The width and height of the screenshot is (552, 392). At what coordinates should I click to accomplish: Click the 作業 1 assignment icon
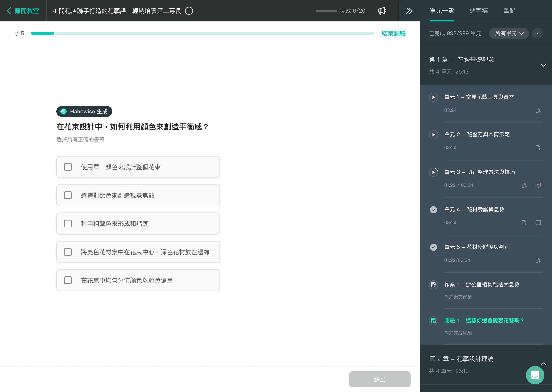pos(433,285)
